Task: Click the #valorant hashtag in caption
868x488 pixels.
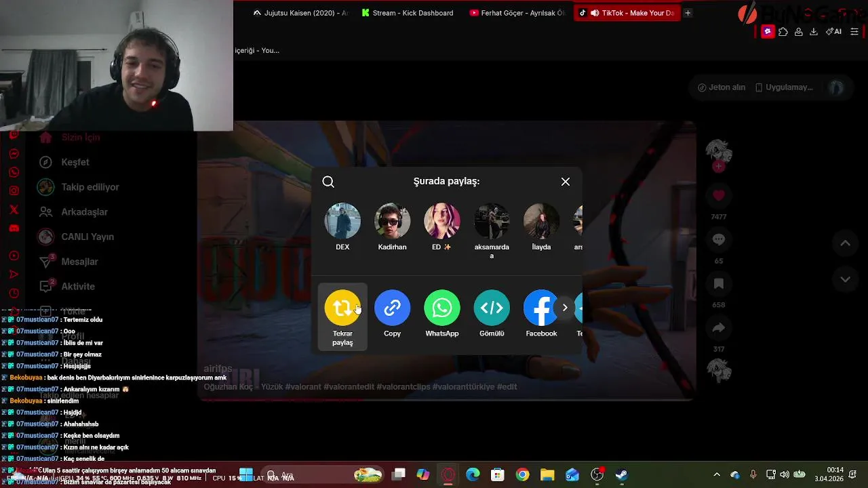Action: tap(303, 386)
